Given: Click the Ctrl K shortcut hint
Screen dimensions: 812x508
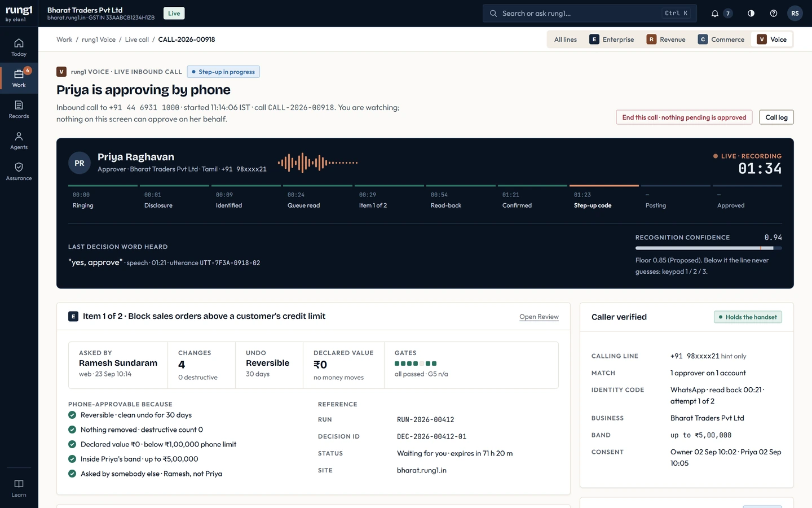Looking at the screenshot, I should pos(676,14).
